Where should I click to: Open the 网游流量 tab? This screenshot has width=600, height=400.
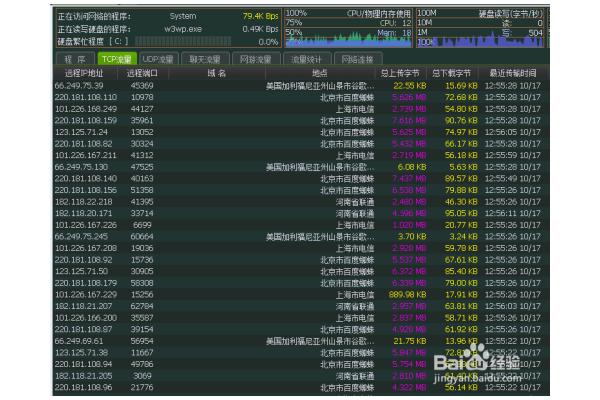tap(256, 60)
